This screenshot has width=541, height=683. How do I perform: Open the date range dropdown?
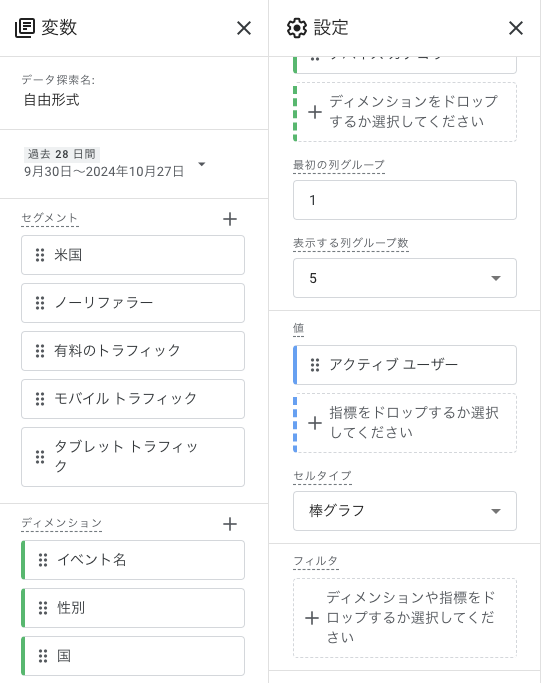coord(202,164)
